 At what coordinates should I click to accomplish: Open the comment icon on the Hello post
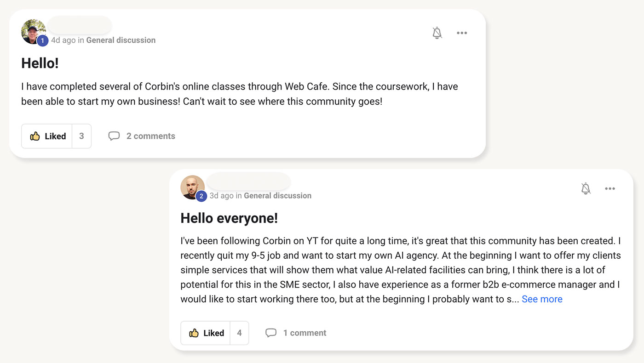tap(114, 136)
